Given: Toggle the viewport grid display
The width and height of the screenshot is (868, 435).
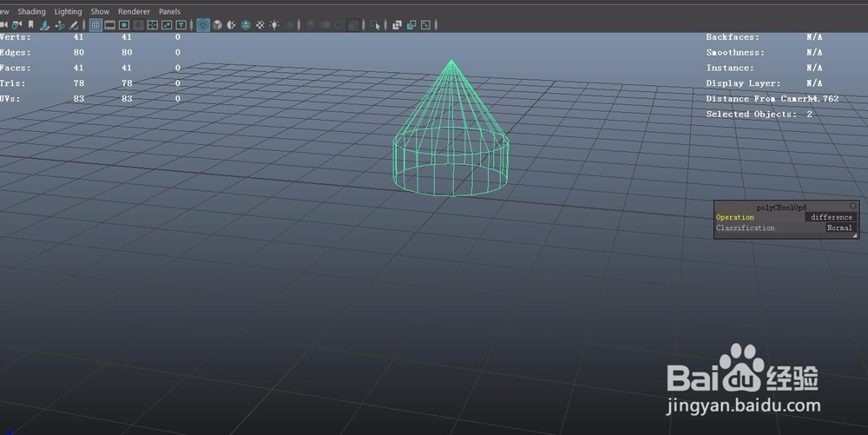Looking at the screenshot, I should pyautogui.click(x=95, y=25).
